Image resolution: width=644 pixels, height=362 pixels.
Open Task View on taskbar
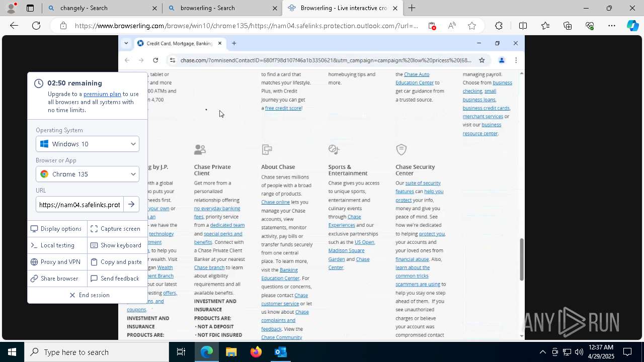(x=181, y=352)
